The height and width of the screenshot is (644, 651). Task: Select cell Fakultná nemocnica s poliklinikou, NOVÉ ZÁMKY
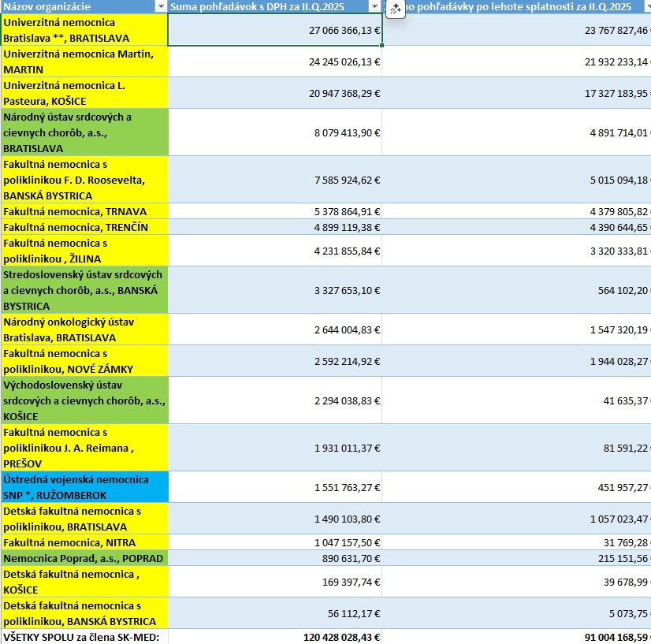(x=84, y=361)
